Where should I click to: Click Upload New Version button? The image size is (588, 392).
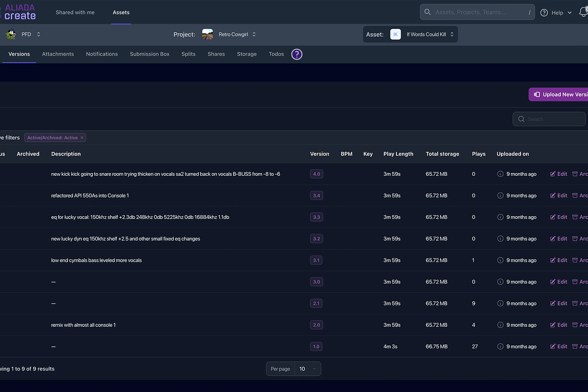click(559, 94)
